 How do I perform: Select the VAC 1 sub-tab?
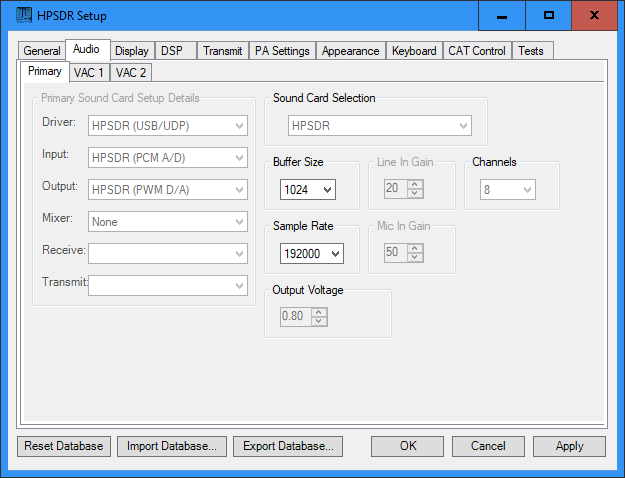coord(88,72)
